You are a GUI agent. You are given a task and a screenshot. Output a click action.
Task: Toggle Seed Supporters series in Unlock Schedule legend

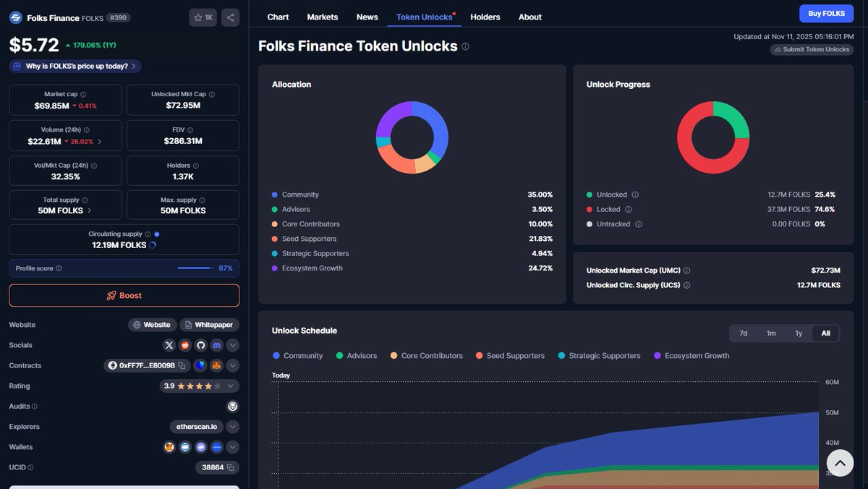click(x=510, y=356)
